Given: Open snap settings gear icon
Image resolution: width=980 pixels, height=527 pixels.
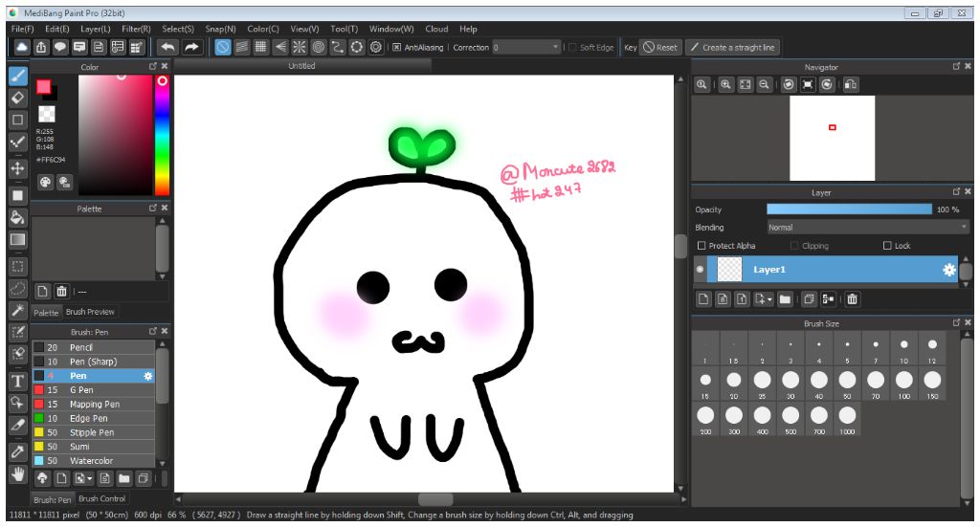Looking at the screenshot, I should point(375,47).
